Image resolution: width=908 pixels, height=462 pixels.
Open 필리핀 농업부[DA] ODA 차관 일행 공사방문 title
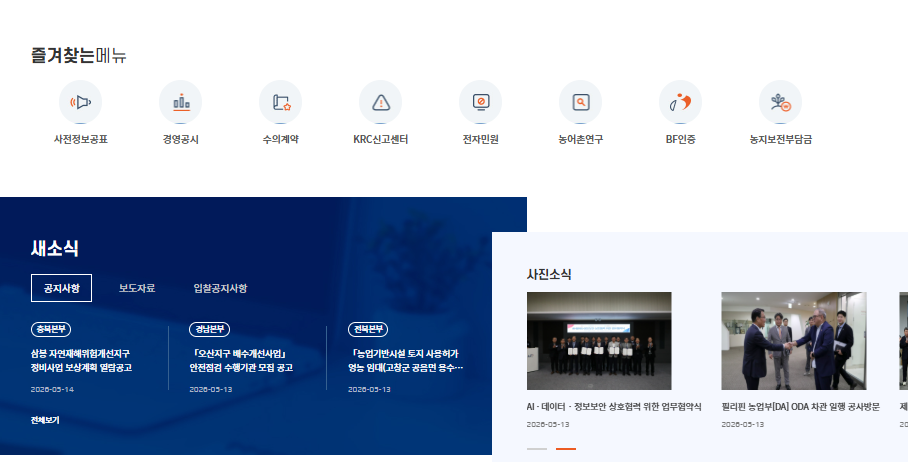801,407
